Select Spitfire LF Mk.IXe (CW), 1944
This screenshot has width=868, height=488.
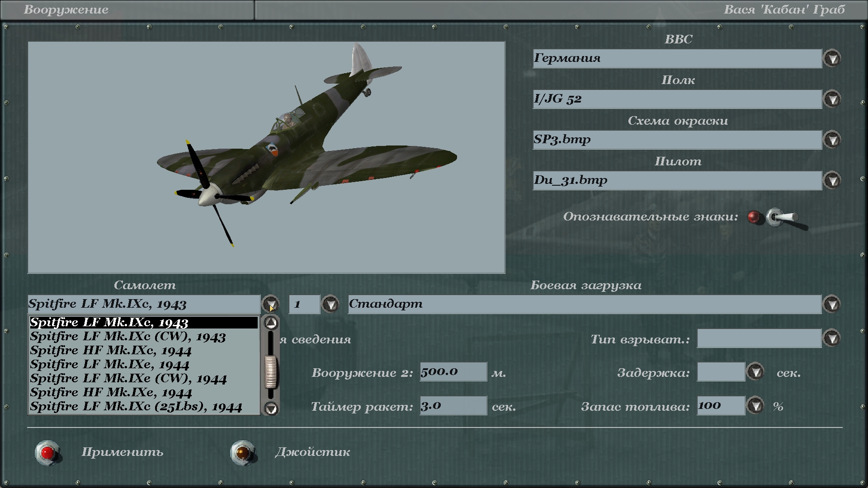(144, 379)
